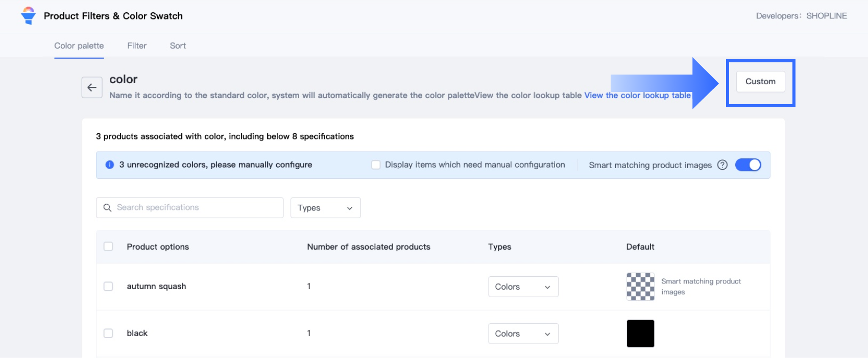Go to the Color palette tab

(x=79, y=46)
